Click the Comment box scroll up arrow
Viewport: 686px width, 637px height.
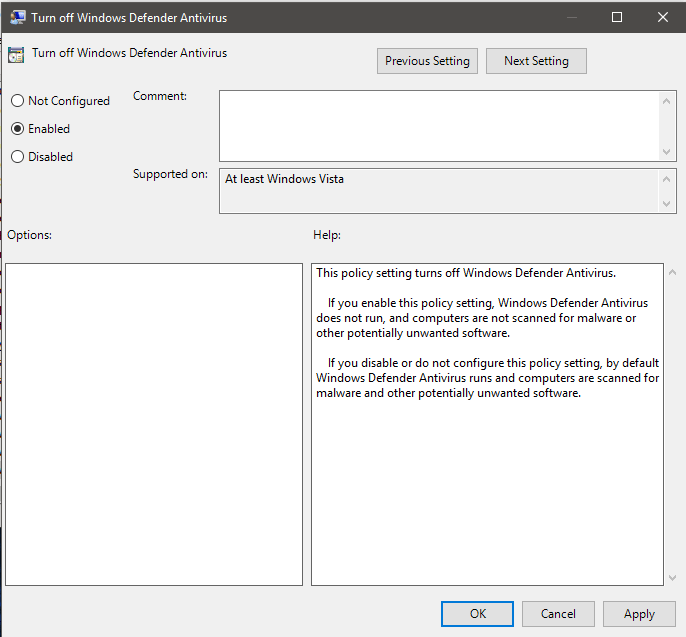point(666,102)
